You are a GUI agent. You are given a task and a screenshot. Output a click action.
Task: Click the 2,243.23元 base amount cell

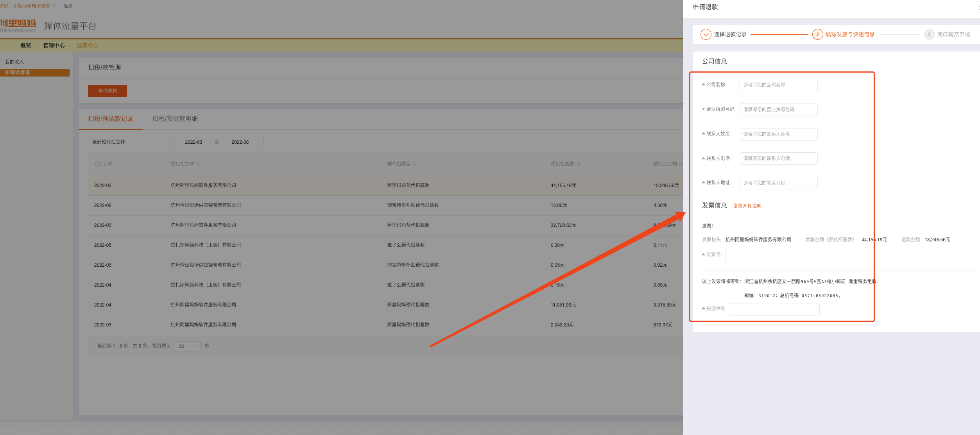pos(562,325)
